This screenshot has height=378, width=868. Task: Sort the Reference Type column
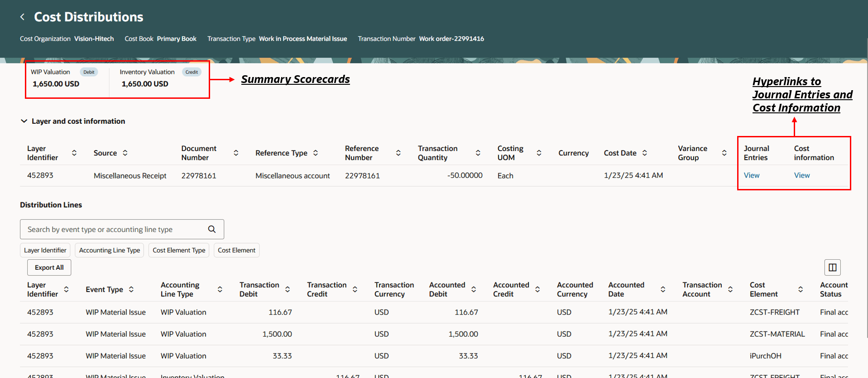point(316,153)
